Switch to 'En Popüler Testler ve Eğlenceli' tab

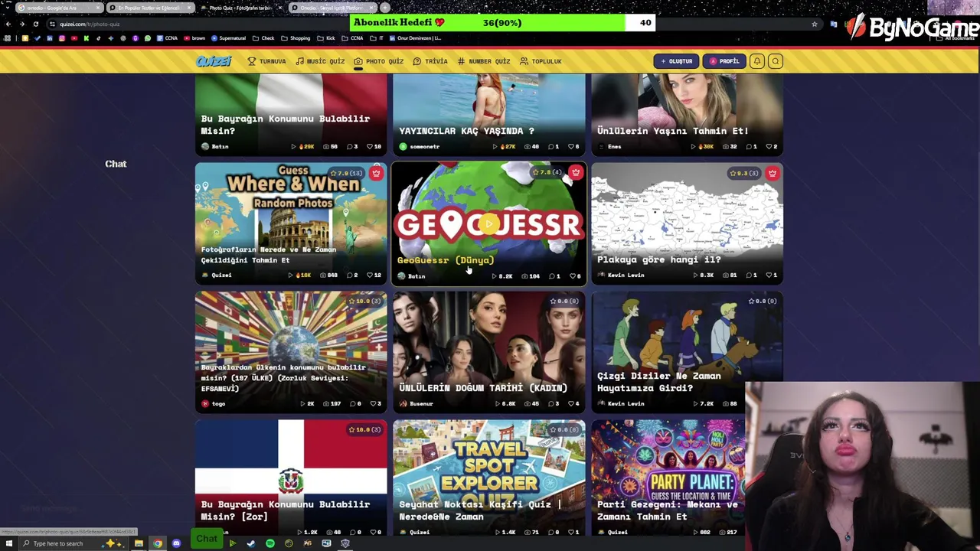coord(150,8)
